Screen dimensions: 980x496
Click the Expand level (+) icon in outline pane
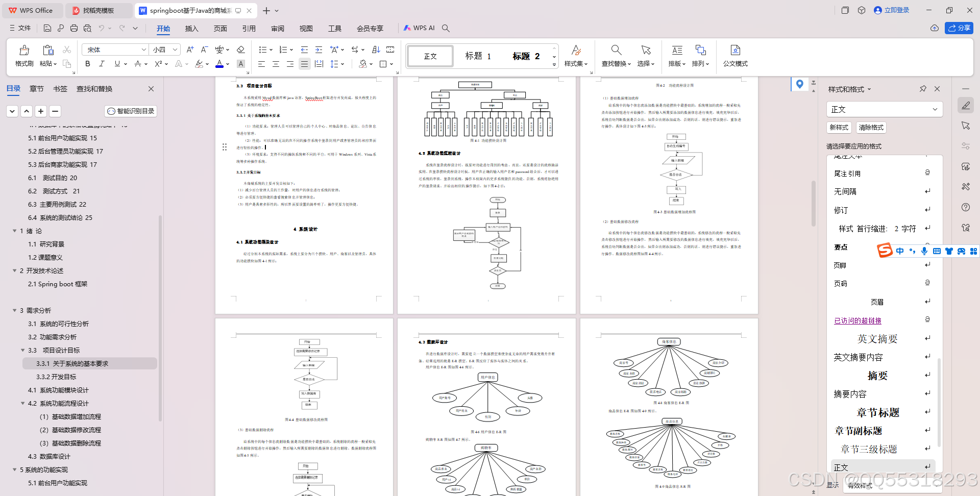pos(41,111)
